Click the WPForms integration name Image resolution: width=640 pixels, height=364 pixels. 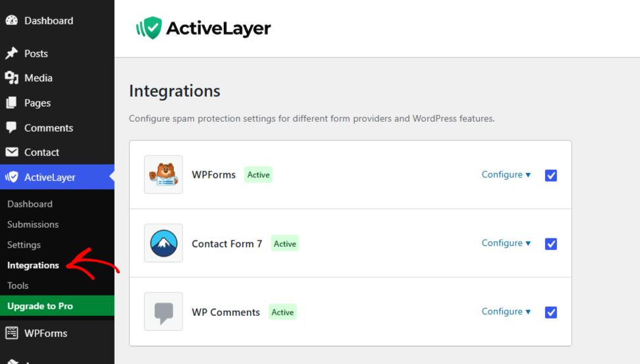214,174
